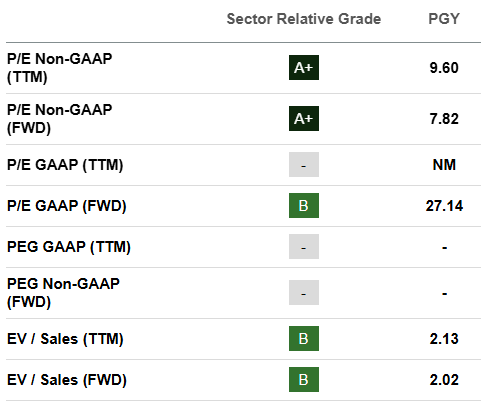Open the EV / Sales (TTM) metric label
Viewport: 481px width, 407px height.
pos(65,339)
